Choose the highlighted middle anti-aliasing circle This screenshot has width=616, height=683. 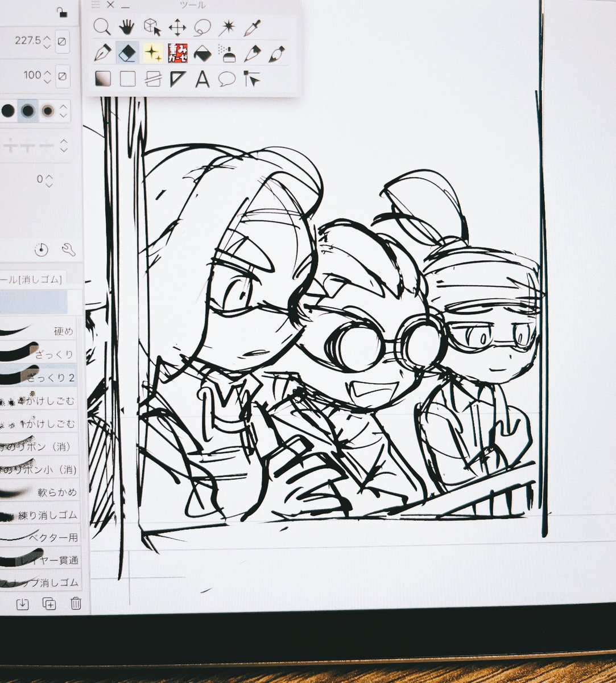click(x=27, y=110)
